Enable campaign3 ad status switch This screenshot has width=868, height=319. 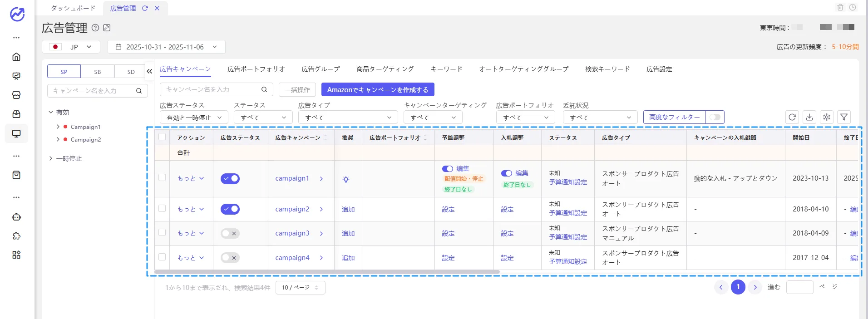pyautogui.click(x=230, y=233)
